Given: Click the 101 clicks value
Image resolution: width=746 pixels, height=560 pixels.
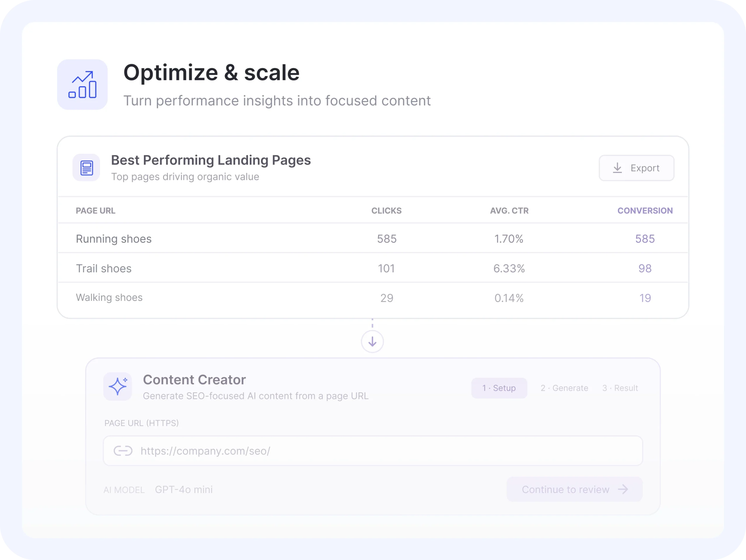Looking at the screenshot, I should pyautogui.click(x=386, y=268).
